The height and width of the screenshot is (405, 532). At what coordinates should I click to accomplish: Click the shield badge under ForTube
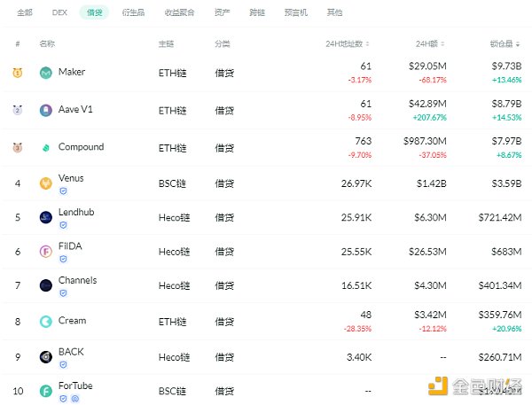pos(63,399)
